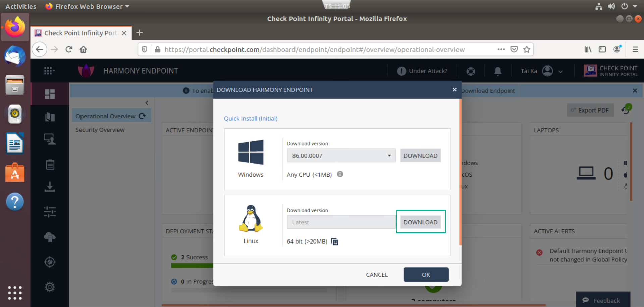
Task: Click the Windows info tooltip icon
Action: pos(340,174)
